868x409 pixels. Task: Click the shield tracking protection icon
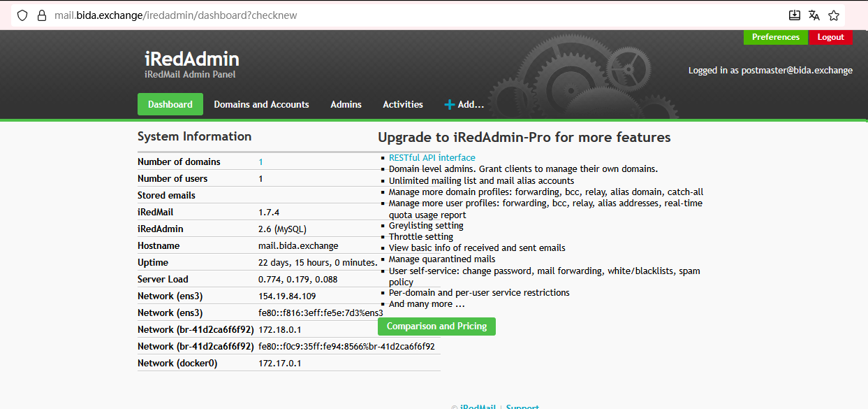(x=22, y=15)
